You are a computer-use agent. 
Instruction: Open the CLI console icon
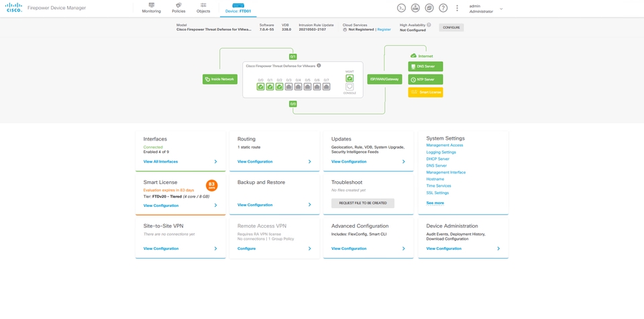(401, 8)
